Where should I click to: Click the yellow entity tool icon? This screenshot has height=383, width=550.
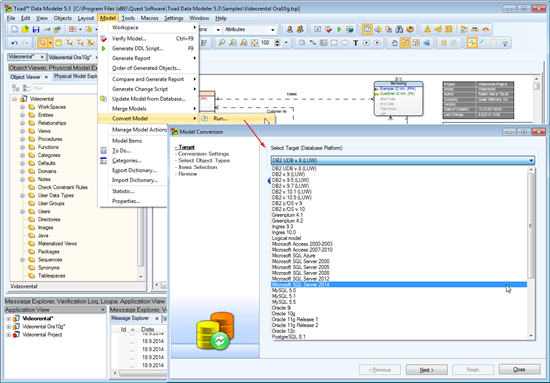(59, 43)
